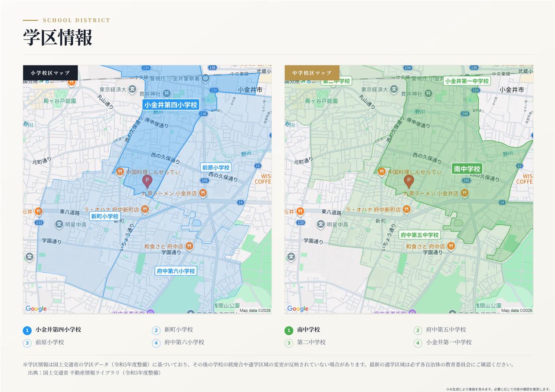This screenshot has height=392, width=555.
Task: Click ラ・オハナ府中新町店 restaurant icon on right map
Action: point(406,209)
